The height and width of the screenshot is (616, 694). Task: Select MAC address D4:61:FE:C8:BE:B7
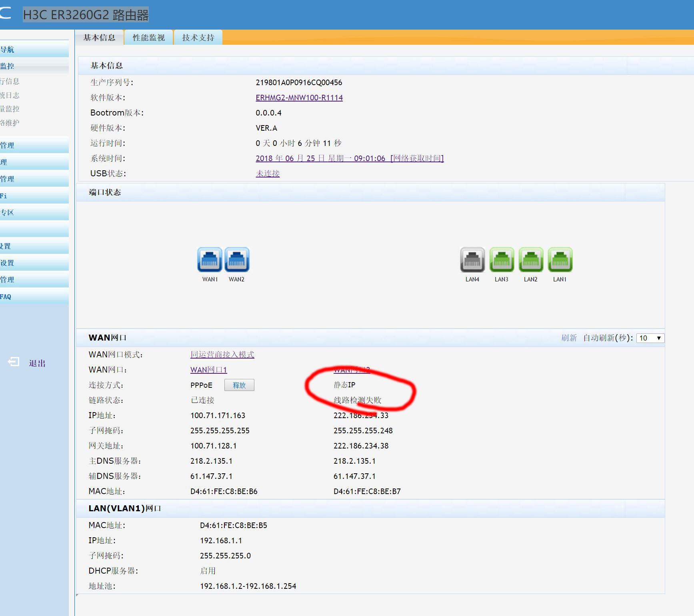tap(367, 491)
